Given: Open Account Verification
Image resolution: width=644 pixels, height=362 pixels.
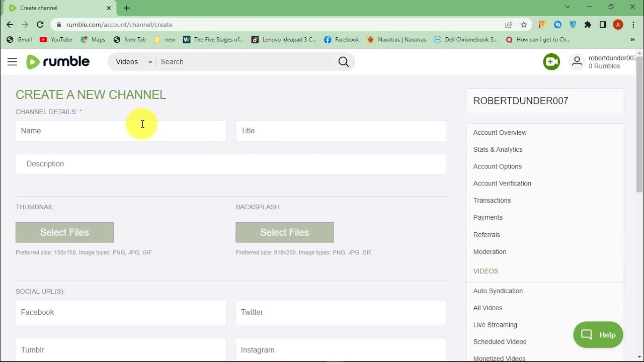Looking at the screenshot, I should pos(502,184).
